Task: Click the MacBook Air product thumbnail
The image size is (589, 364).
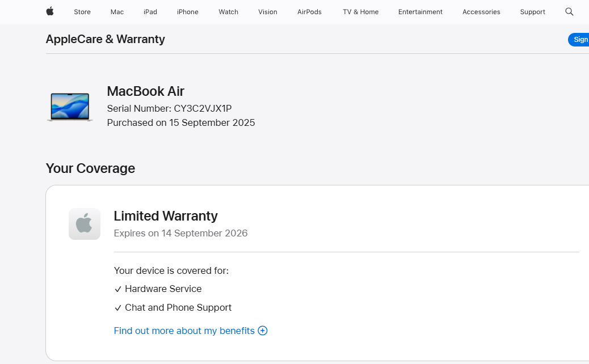Action: 70,107
